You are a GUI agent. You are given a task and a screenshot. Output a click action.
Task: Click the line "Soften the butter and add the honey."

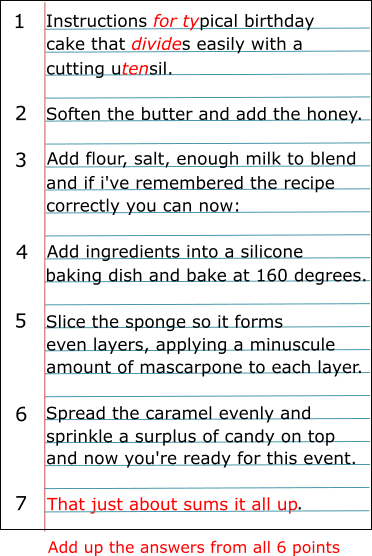click(204, 114)
